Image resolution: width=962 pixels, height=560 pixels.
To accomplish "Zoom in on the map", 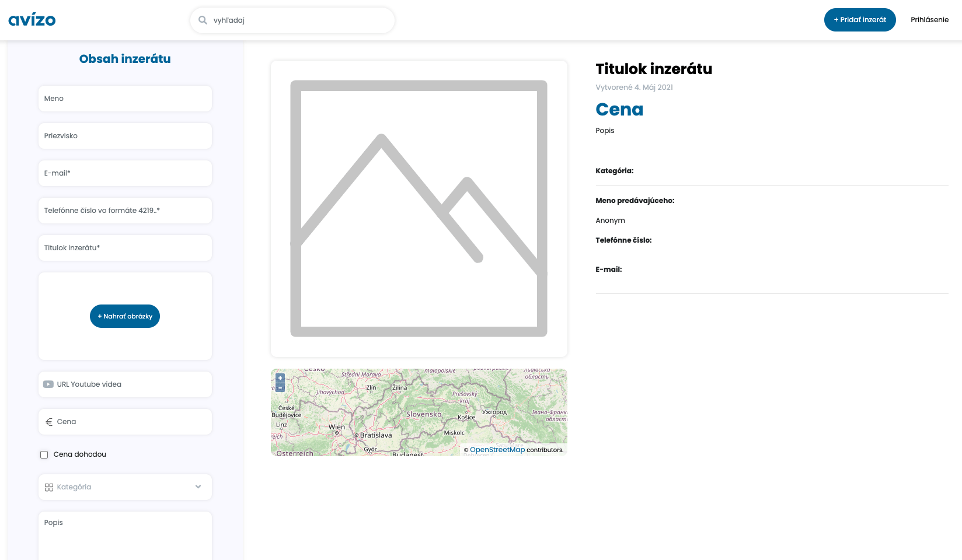I will point(280,378).
